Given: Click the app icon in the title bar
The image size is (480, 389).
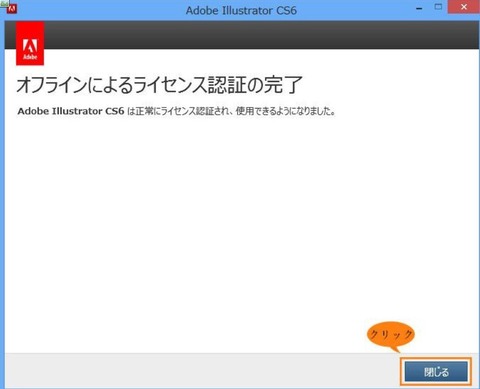Looking at the screenshot, I should tap(12, 8).
